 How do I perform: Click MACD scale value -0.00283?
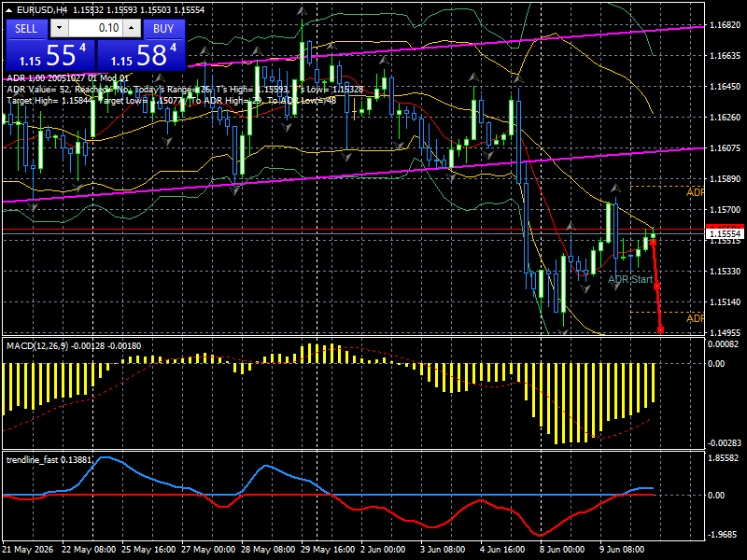(725, 442)
